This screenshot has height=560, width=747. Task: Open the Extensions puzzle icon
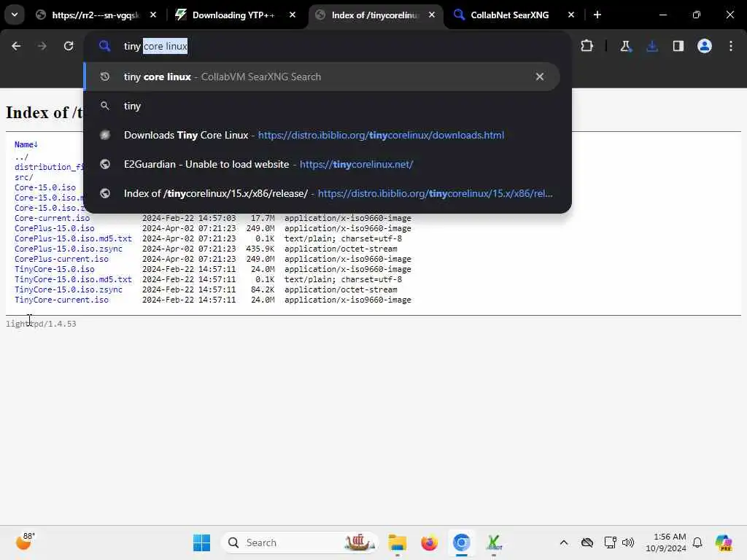pyautogui.click(x=587, y=46)
